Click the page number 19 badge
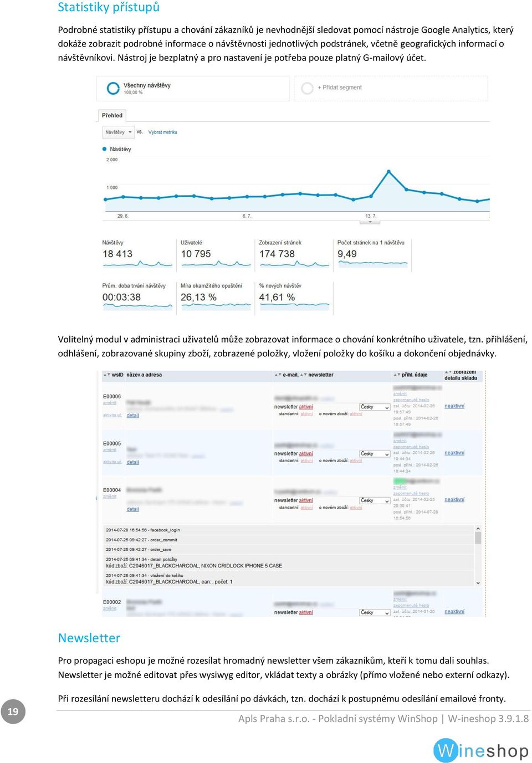 pos(13,711)
